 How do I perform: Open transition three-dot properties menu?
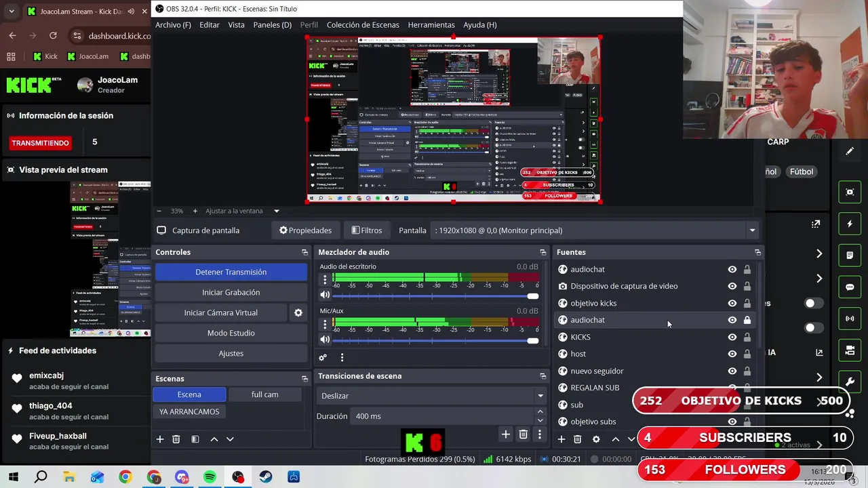(x=540, y=434)
